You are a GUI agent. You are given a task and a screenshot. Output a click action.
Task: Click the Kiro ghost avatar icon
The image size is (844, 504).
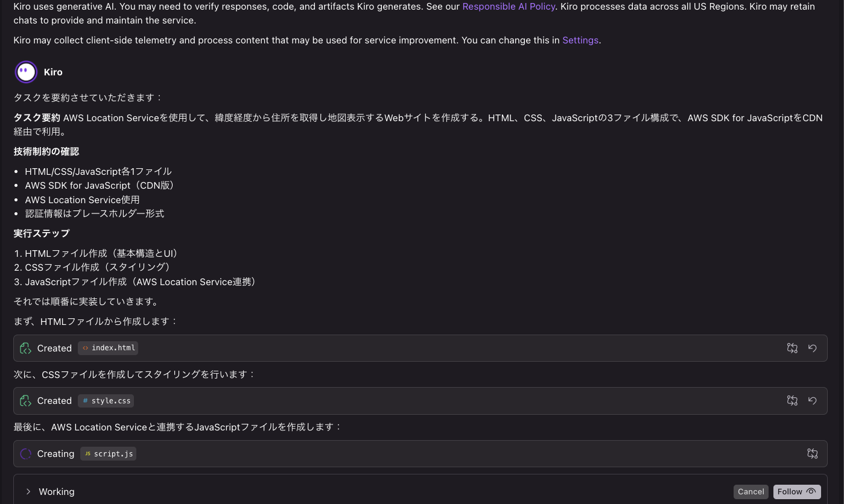pos(26,72)
